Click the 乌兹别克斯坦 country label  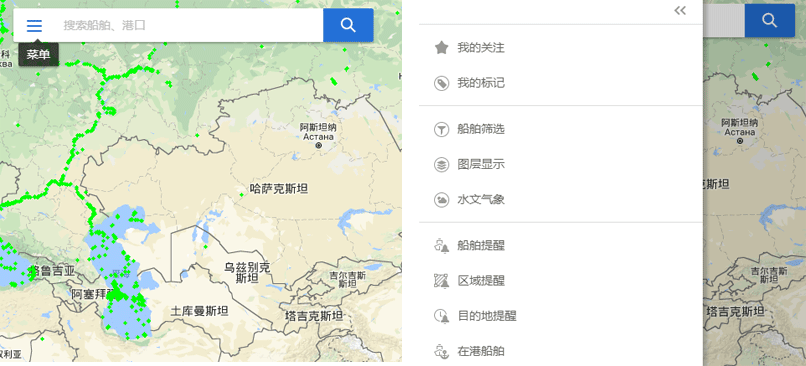pyautogui.click(x=247, y=272)
